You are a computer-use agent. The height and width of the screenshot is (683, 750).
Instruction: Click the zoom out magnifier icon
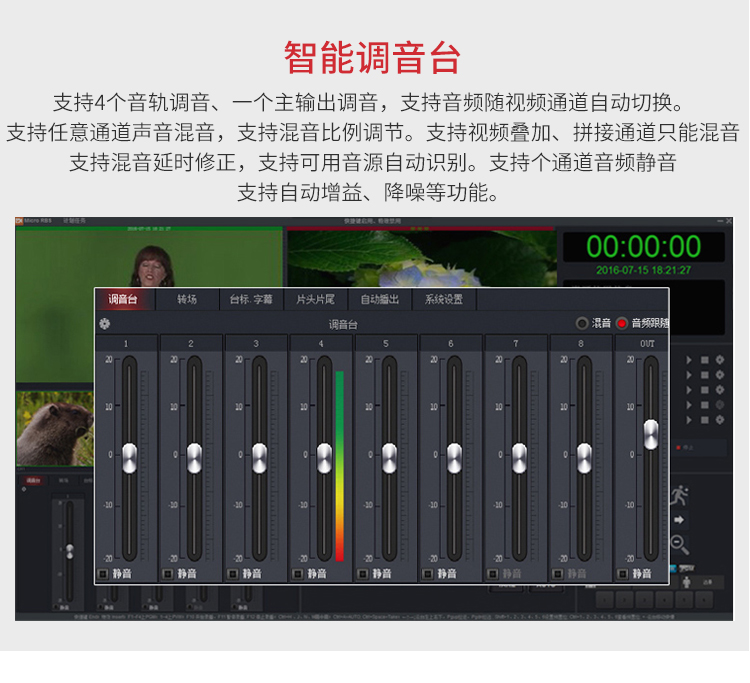(679, 544)
